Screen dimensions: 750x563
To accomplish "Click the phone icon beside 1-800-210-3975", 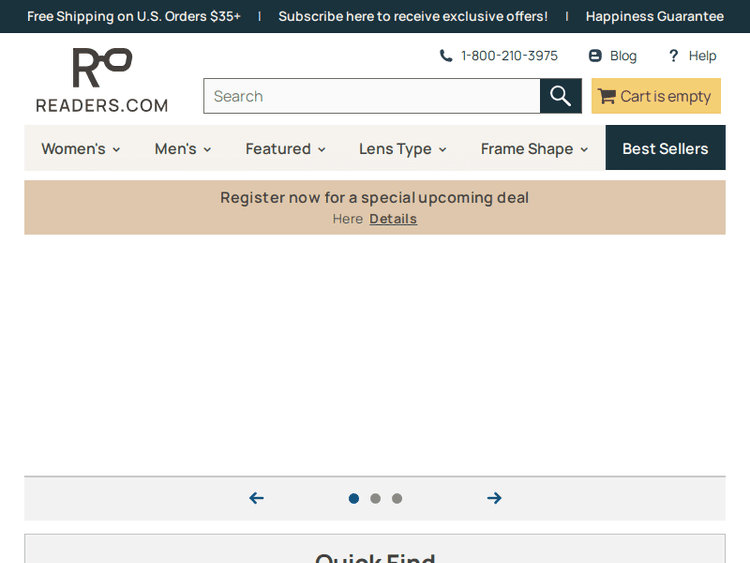I will tap(446, 56).
